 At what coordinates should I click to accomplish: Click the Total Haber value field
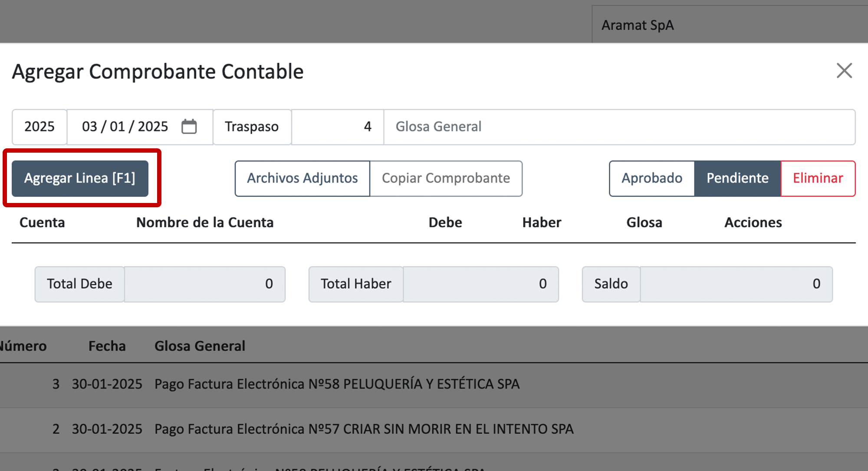tap(480, 284)
